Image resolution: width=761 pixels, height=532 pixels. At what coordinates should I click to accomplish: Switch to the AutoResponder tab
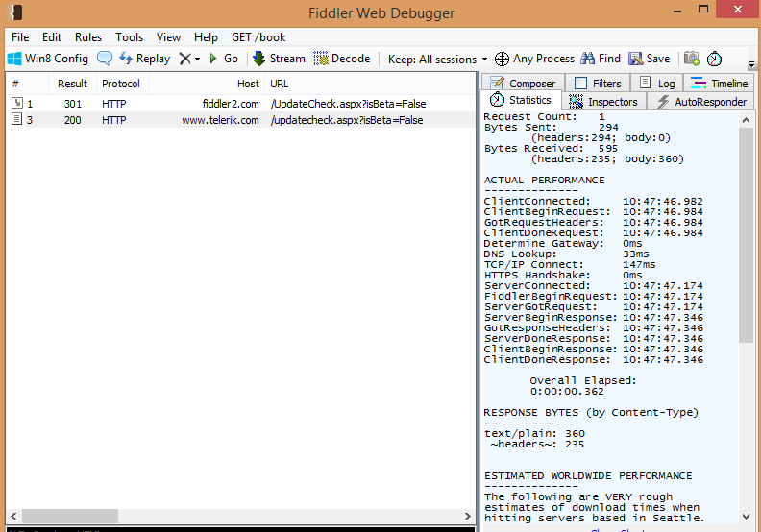701,102
